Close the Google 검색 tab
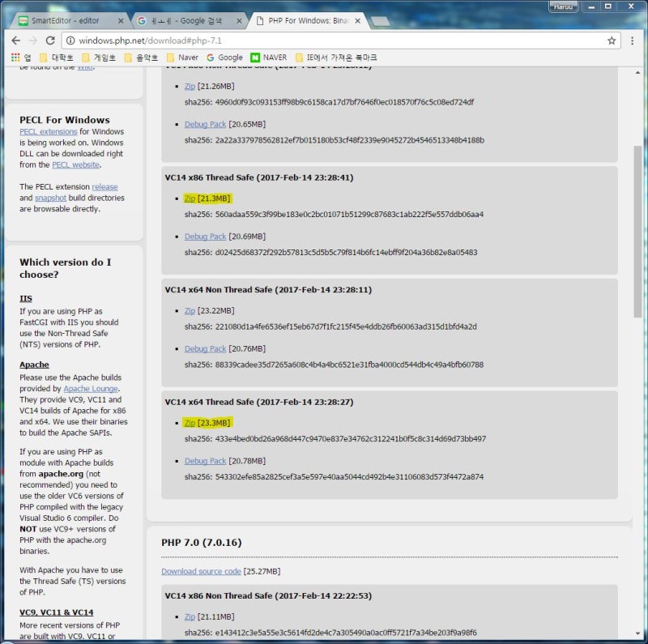The image size is (648, 644). click(239, 21)
